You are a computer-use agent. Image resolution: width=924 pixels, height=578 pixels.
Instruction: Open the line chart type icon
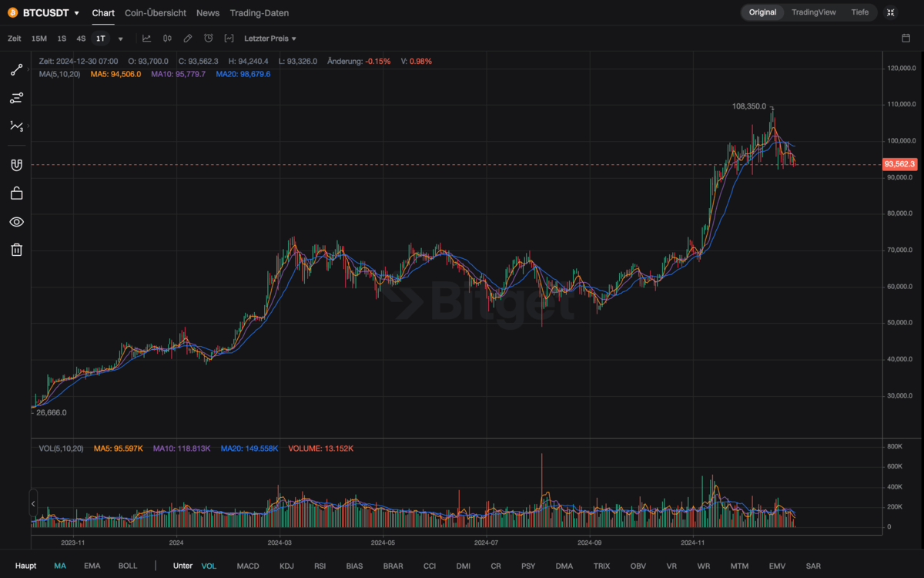click(146, 38)
